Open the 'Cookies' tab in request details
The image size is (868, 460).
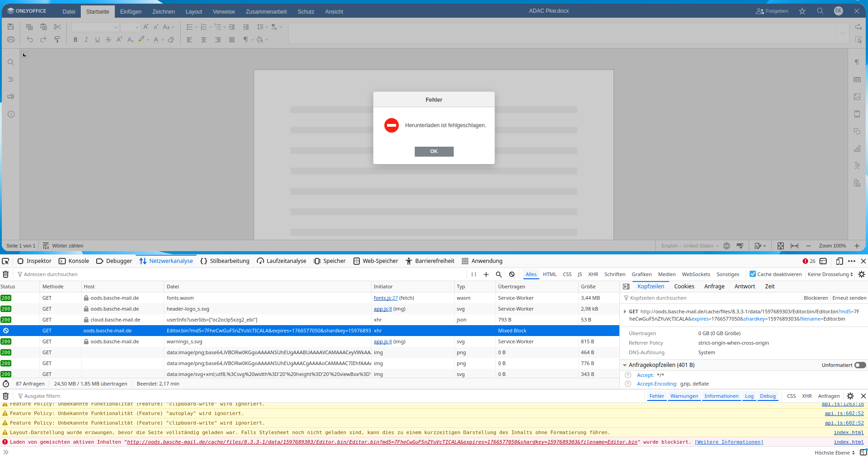point(684,287)
